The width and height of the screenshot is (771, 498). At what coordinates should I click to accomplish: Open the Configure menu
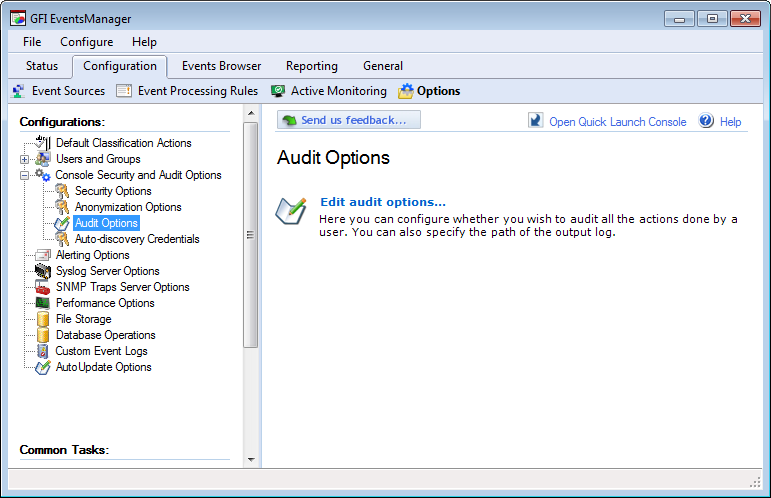tap(87, 42)
